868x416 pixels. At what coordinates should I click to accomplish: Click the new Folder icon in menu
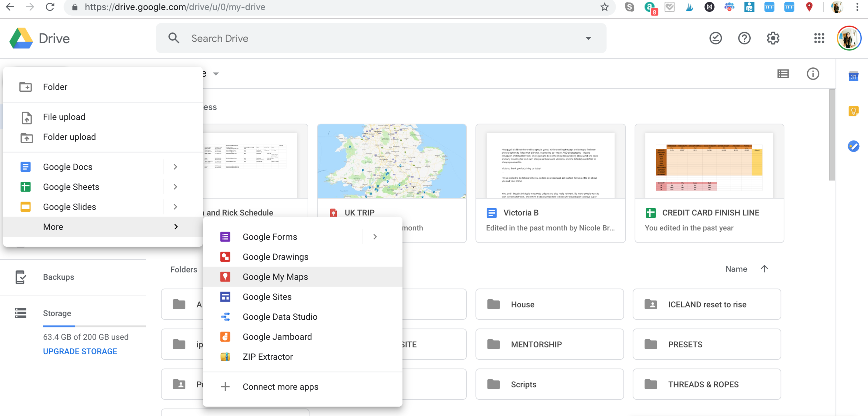point(25,87)
